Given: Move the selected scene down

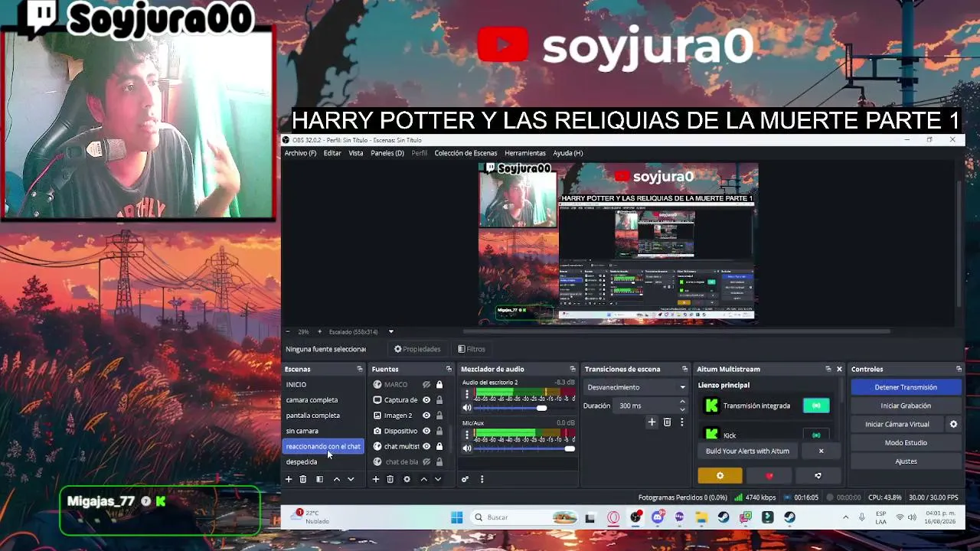Looking at the screenshot, I should tap(351, 479).
